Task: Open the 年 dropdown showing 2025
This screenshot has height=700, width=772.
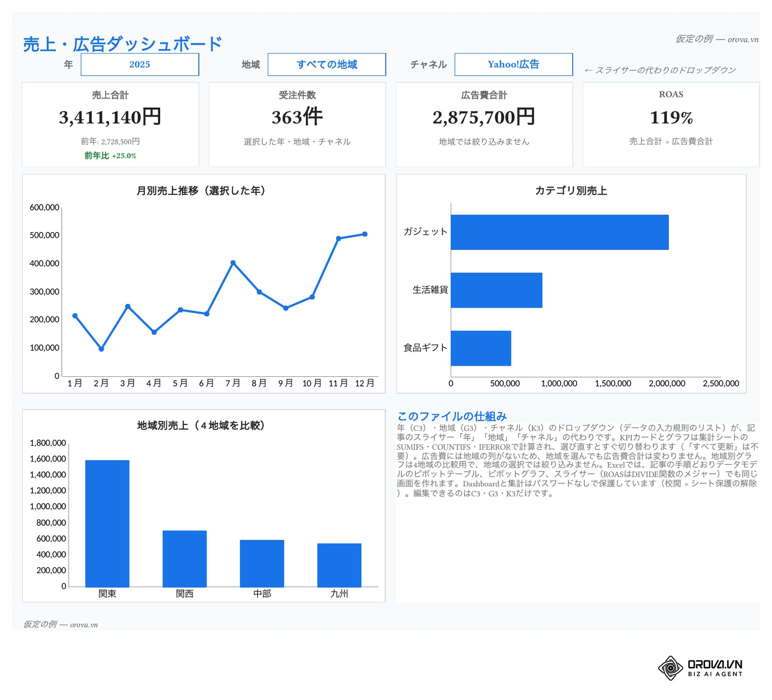Action: click(139, 64)
